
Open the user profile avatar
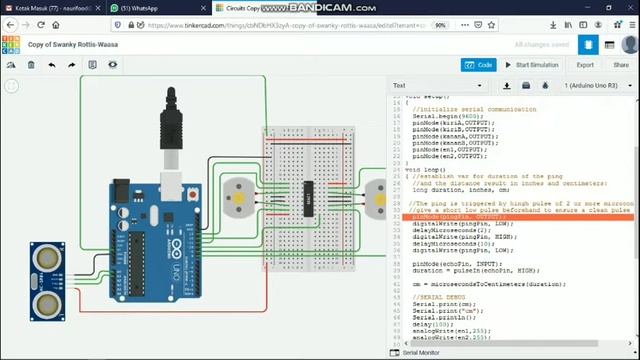[x=630, y=45]
